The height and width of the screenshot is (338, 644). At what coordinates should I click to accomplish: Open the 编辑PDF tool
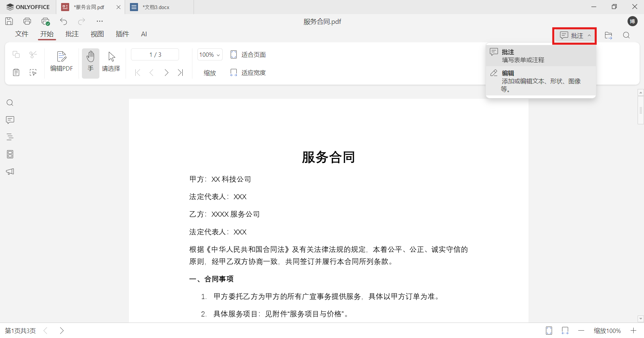[61, 62]
